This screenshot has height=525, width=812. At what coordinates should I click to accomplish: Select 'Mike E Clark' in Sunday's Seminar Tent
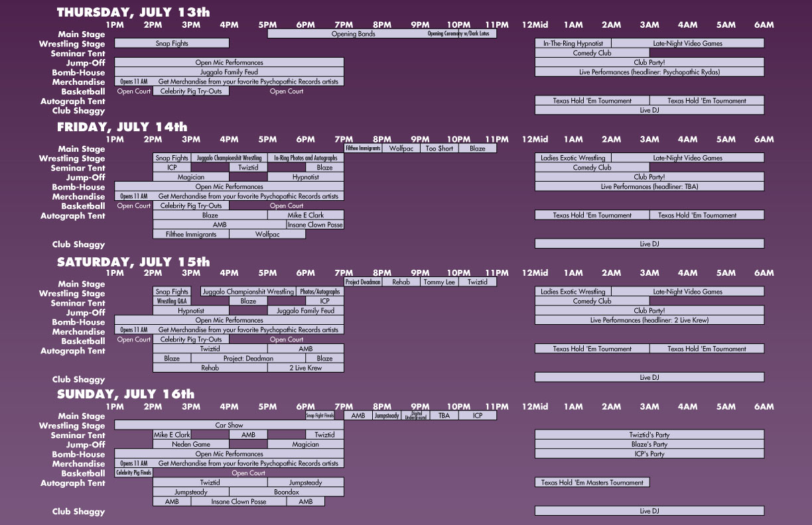(x=172, y=435)
